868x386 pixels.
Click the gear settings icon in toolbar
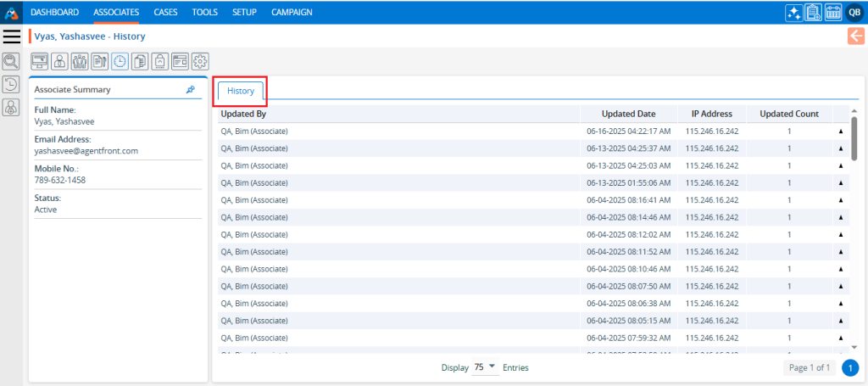point(200,61)
